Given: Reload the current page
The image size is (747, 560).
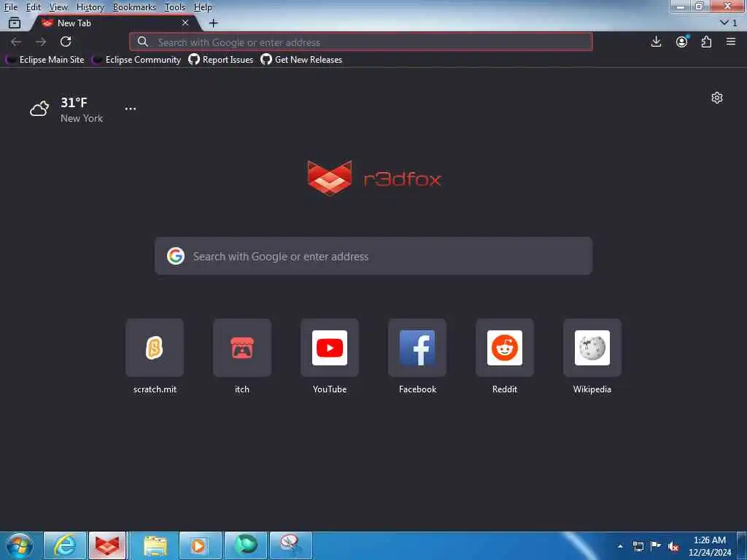Looking at the screenshot, I should click(x=66, y=42).
